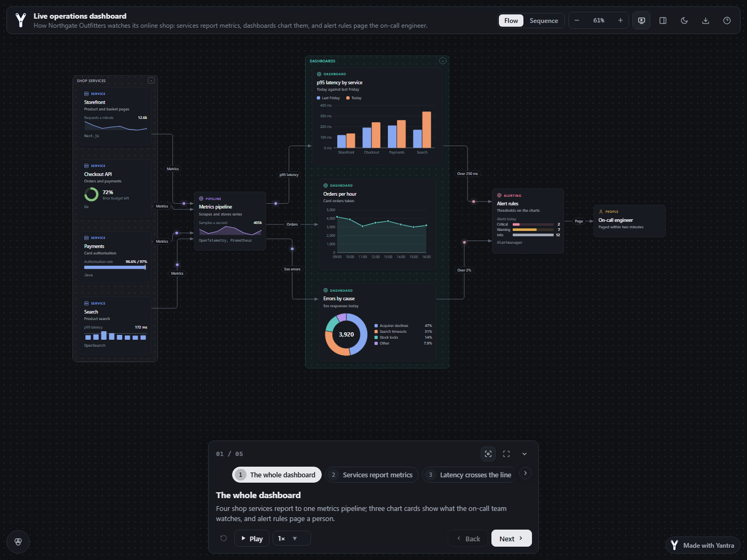The width and height of the screenshot is (747, 560).
Task: Collapse the walkthrough panel with the chevron
Action: point(525,454)
